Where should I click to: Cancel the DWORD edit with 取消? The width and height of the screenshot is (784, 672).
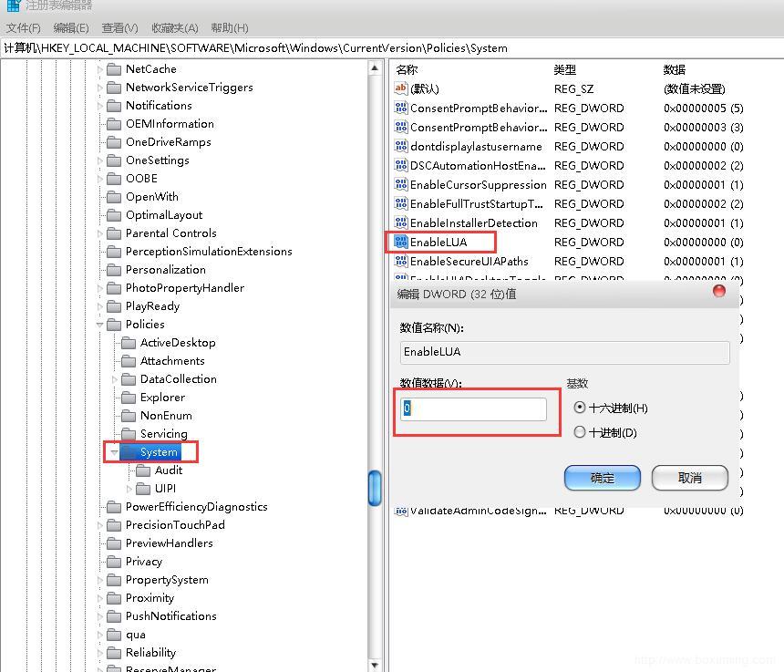click(x=690, y=478)
